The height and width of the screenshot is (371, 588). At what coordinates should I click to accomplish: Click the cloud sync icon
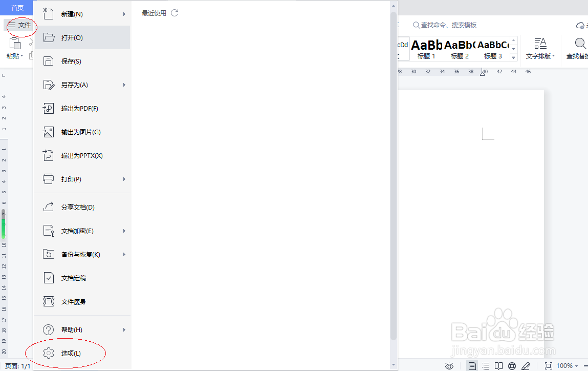click(580, 25)
